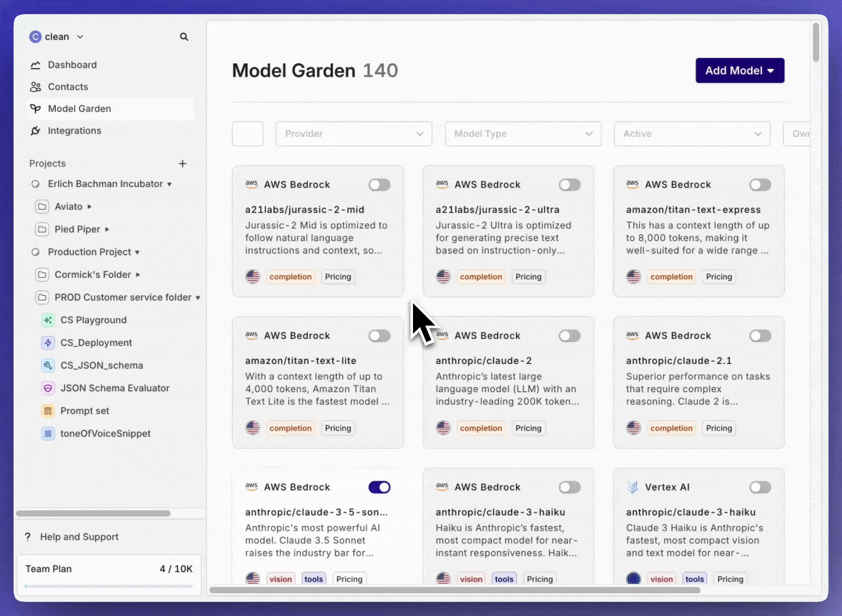This screenshot has width=842, height=616.
Task: Click the empty search field before Provider
Action: pyautogui.click(x=248, y=133)
